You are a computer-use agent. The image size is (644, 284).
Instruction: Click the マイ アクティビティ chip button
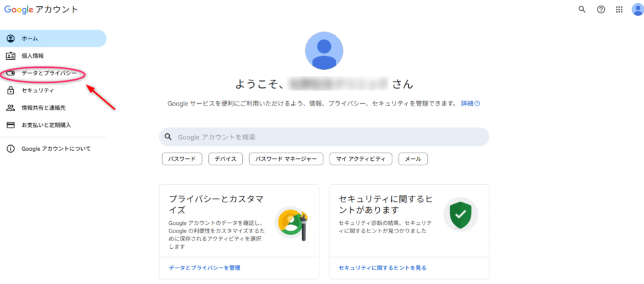click(x=361, y=159)
